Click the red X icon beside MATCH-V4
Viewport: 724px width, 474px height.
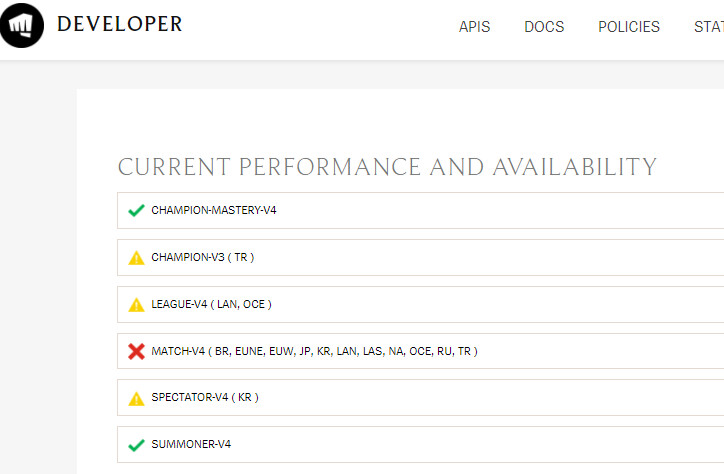coord(137,351)
